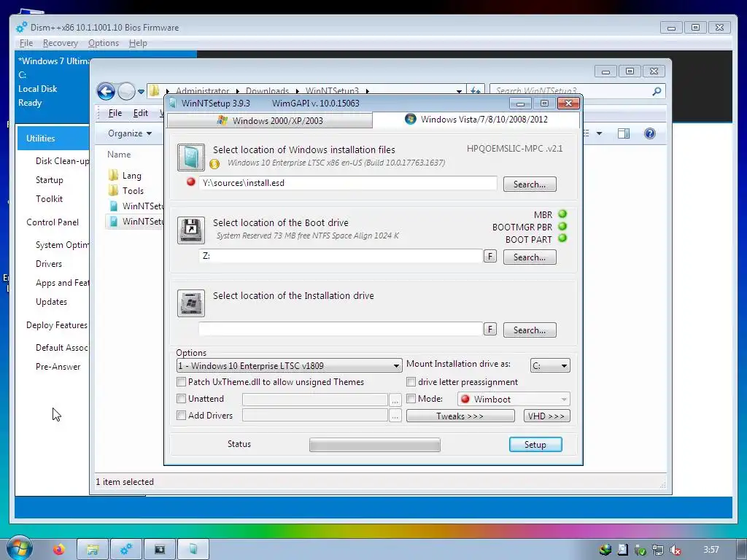This screenshot has height=560, width=747.
Task: Click the Dism++ title bar gear icon
Action: pyautogui.click(x=22, y=28)
